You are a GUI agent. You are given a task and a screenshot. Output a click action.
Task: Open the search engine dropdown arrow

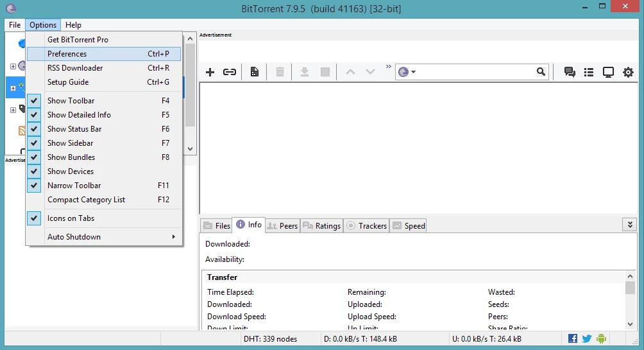(x=414, y=72)
